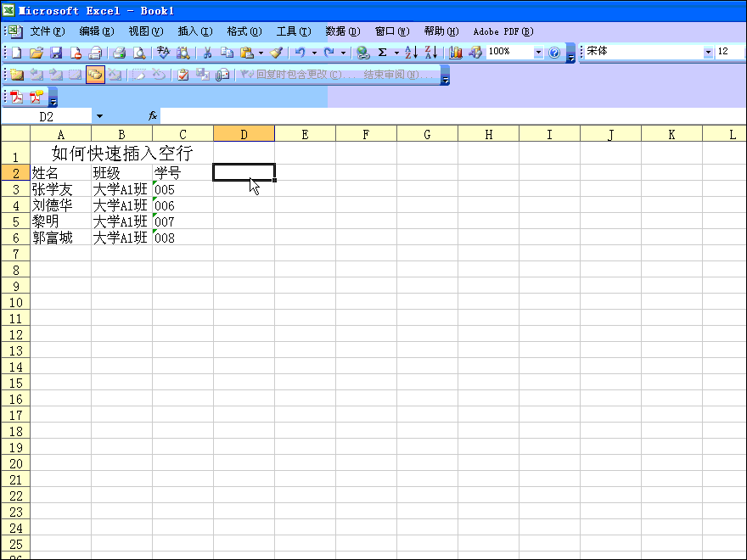This screenshot has height=560, width=747.
Task: Click the blue Help question mark icon
Action: pos(554,53)
